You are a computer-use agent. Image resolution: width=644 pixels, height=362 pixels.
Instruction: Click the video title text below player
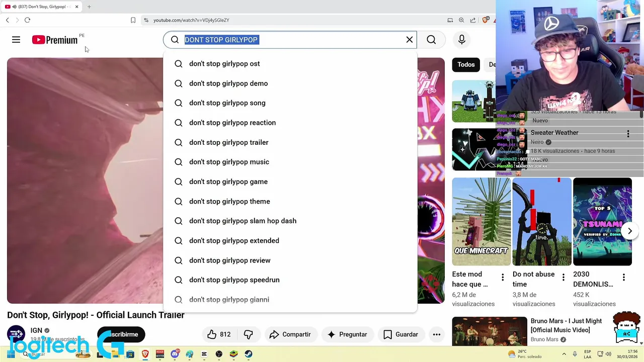coord(96,315)
